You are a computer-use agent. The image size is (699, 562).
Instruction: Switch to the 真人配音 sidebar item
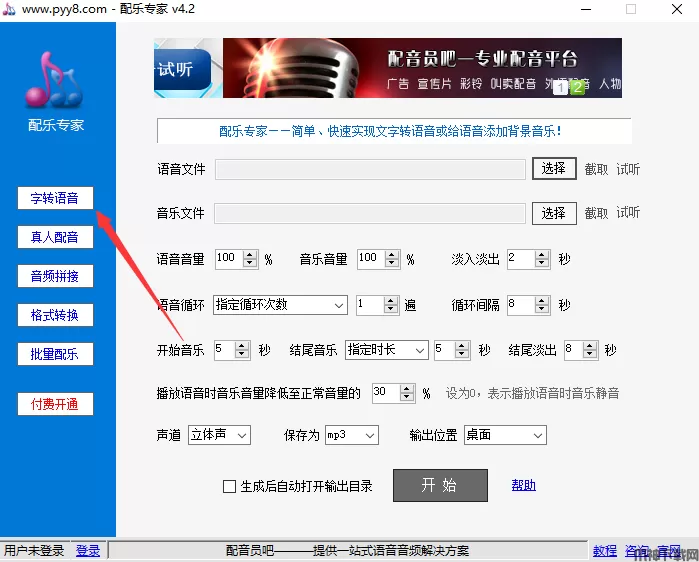(55, 237)
